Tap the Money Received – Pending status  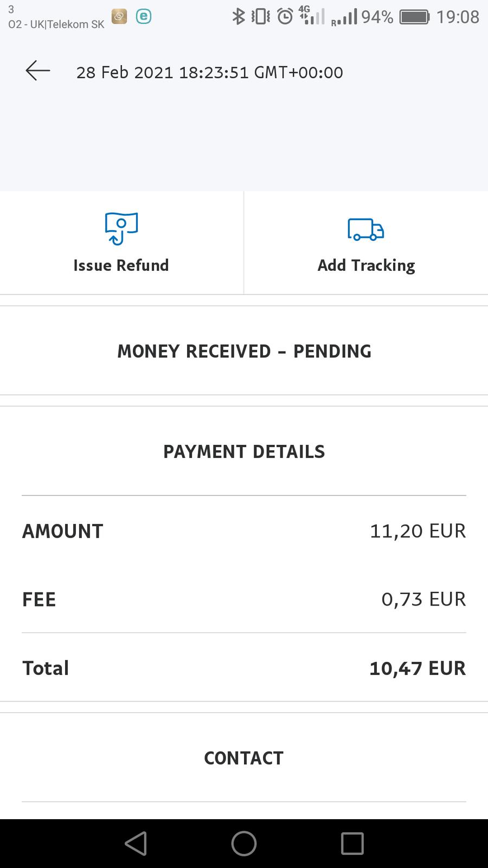coord(244,351)
